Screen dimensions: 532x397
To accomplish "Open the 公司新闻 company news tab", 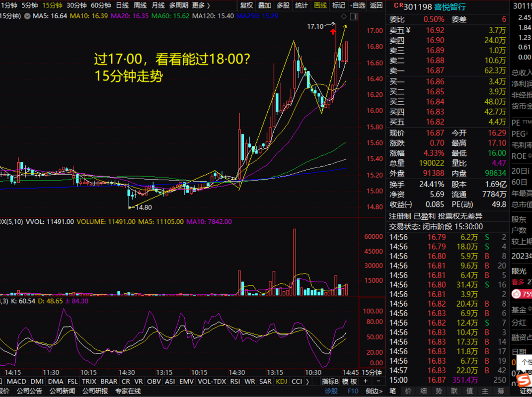I will pos(62,391).
